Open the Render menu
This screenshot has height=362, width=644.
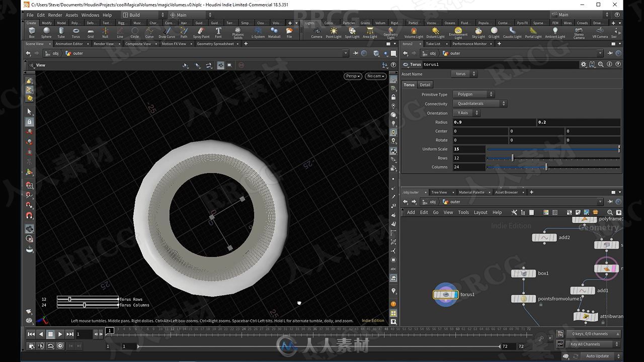(x=55, y=15)
